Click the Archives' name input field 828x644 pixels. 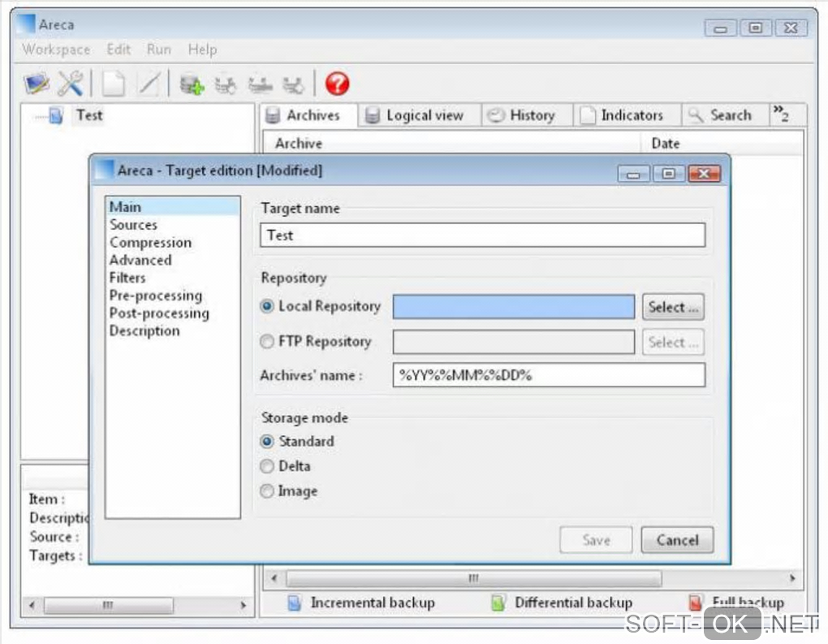click(550, 375)
